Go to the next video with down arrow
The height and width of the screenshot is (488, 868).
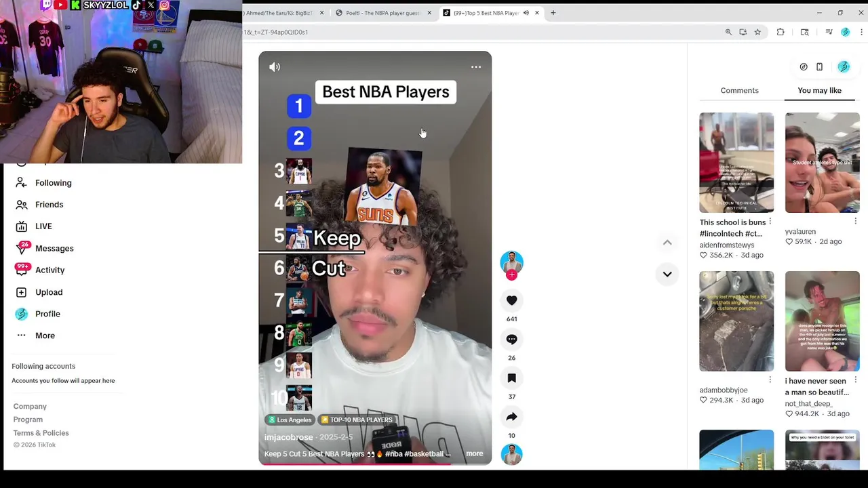pyautogui.click(x=667, y=274)
